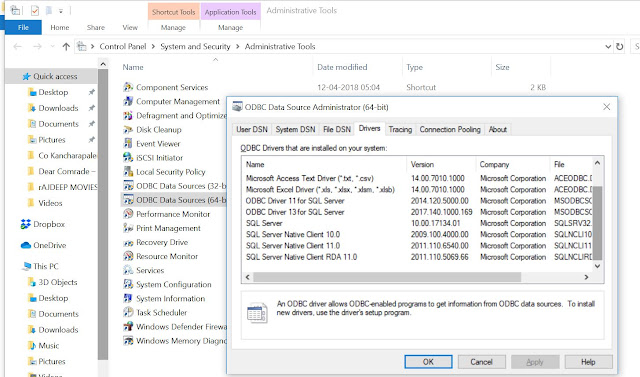
Task: Click the Up arrow navigation button
Action: 66,47
